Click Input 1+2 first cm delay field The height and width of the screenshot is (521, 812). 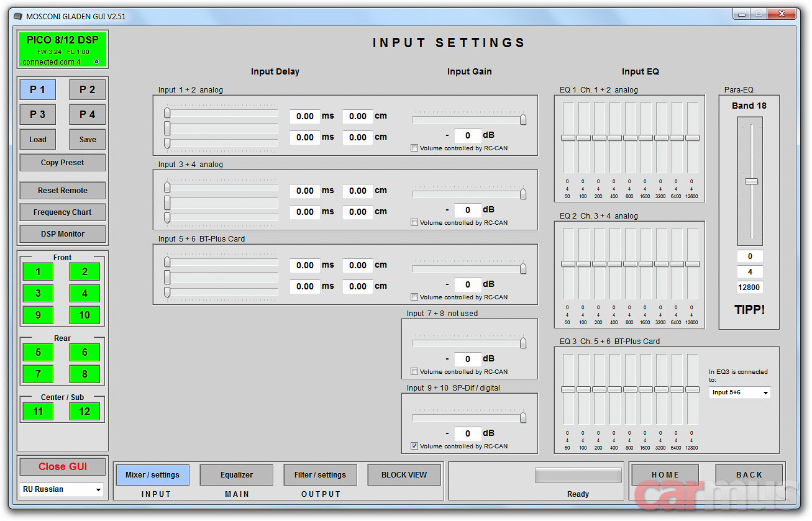[x=358, y=116]
